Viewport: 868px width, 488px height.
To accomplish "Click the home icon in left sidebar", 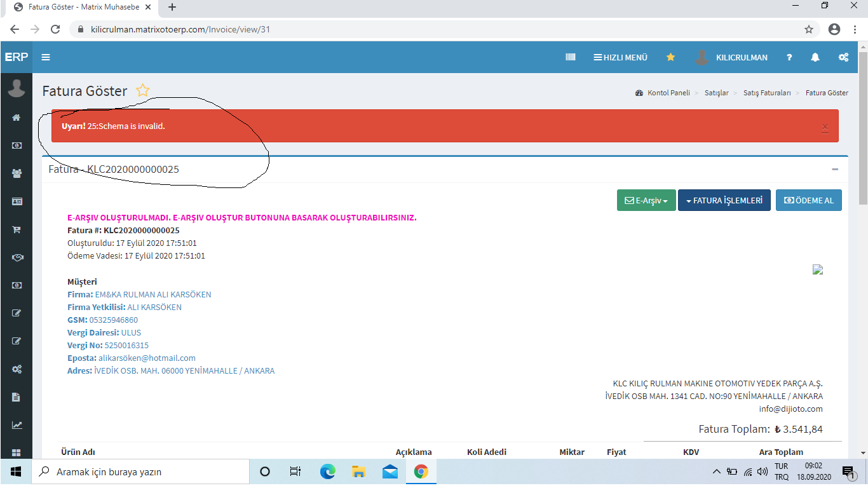I will 17,118.
